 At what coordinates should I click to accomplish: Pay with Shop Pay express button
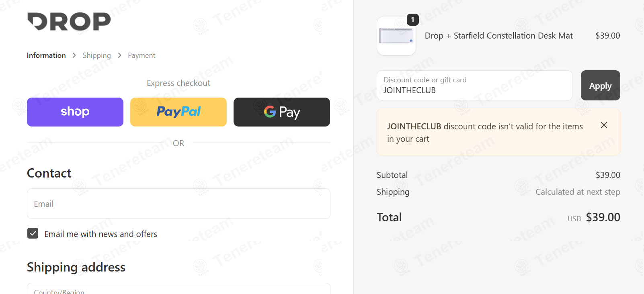[75, 112]
